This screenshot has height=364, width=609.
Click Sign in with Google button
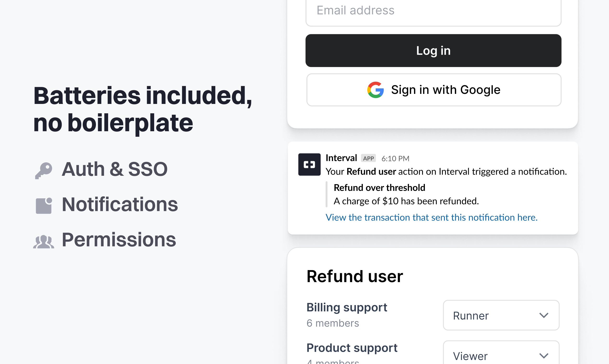point(434,90)
